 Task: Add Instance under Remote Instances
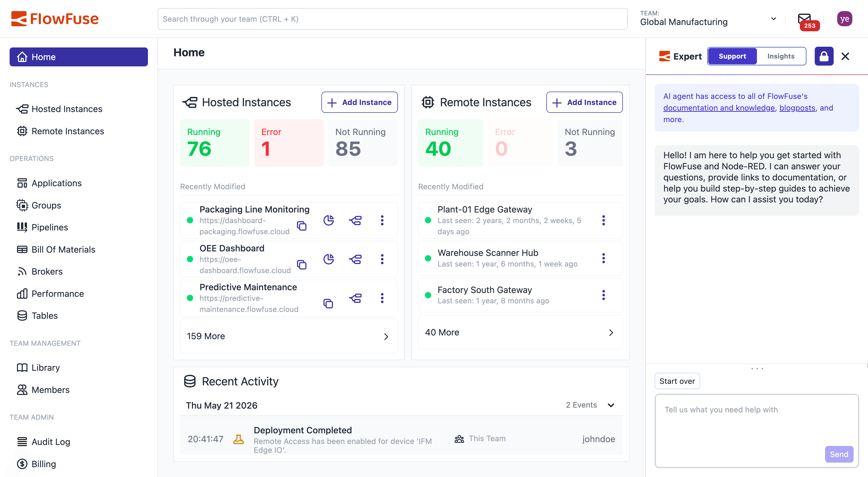(x=584, y=102)
